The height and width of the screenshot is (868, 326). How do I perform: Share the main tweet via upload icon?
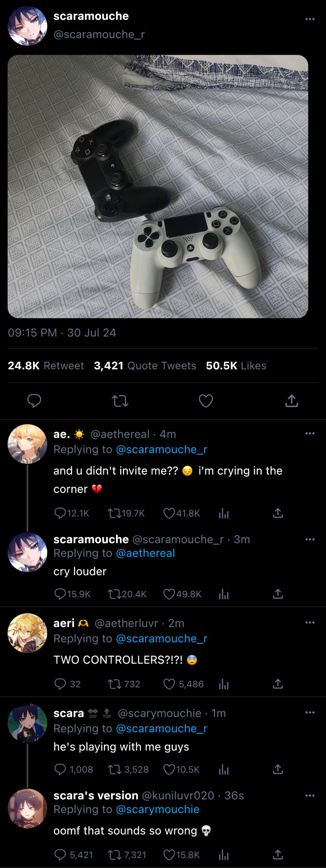click(x=292, y=401)
